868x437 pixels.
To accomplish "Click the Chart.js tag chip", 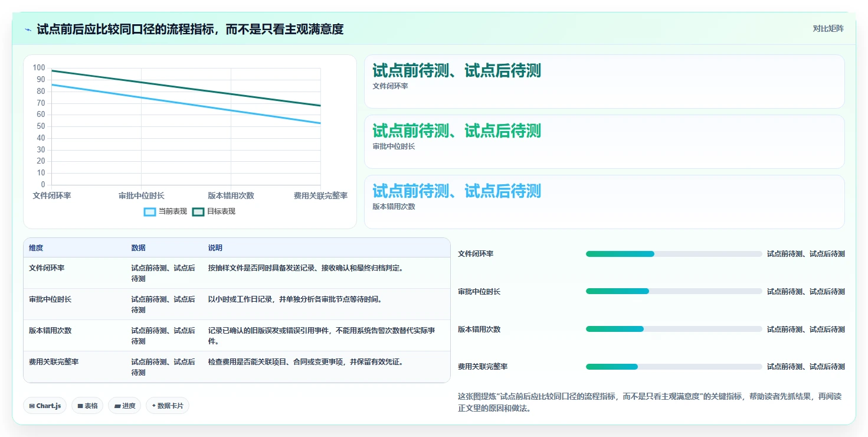I will (x=45, y=406).
